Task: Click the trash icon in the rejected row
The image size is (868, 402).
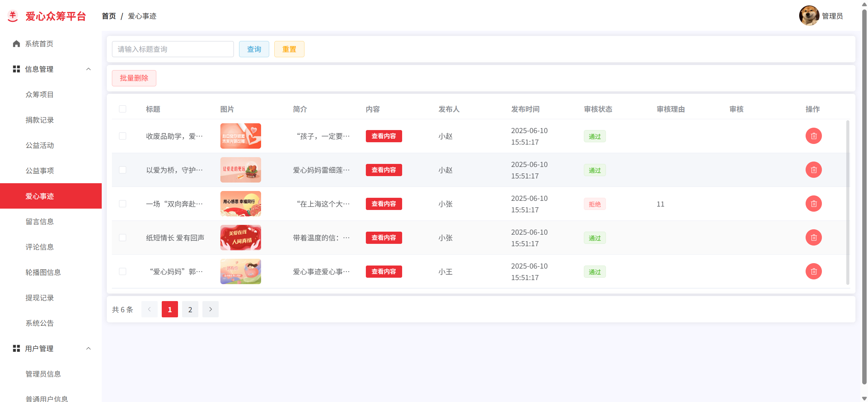Action: click(x=813, y=204)
